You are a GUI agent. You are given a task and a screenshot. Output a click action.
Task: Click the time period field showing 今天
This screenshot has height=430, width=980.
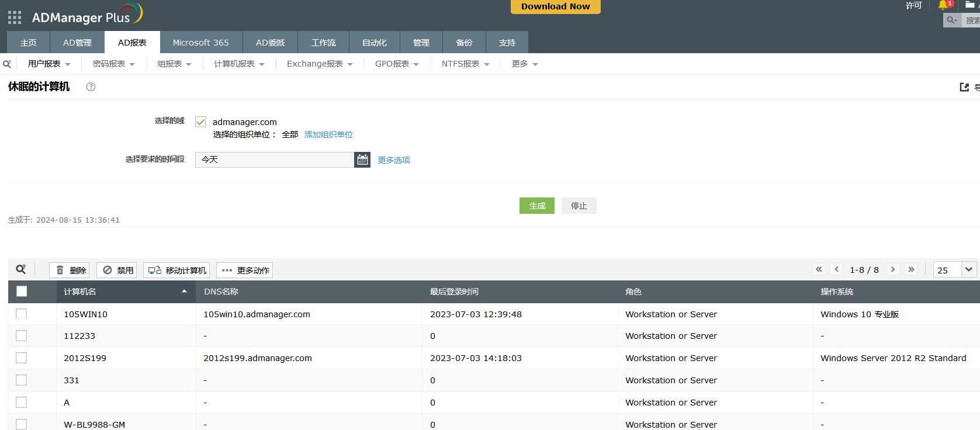(x=275, y=159)
